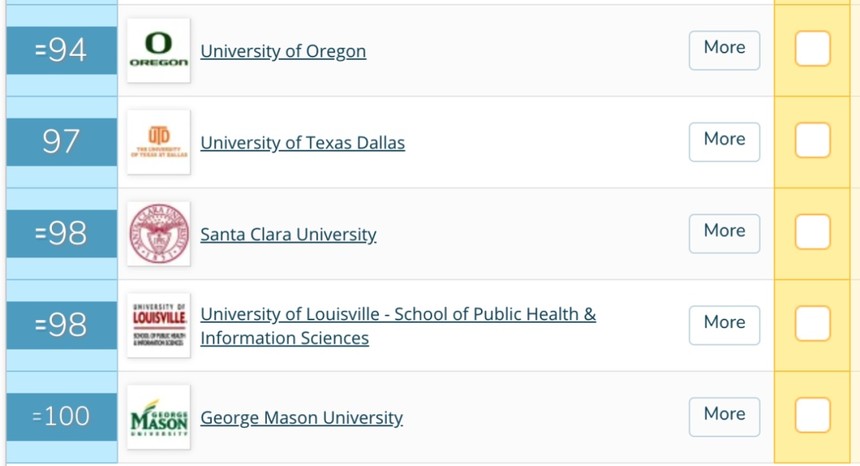Follow the George Mason University link
The image size is (860, 466).
click(x=302, y=418)
